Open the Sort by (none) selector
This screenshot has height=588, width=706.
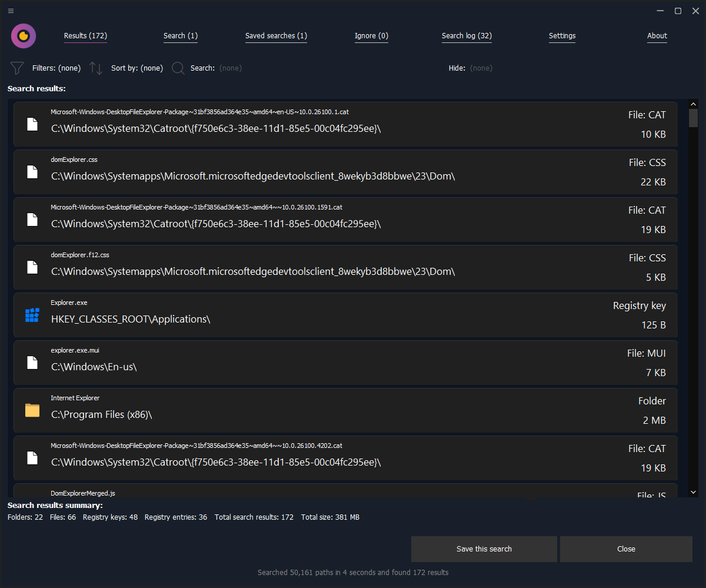coord(137,68)
